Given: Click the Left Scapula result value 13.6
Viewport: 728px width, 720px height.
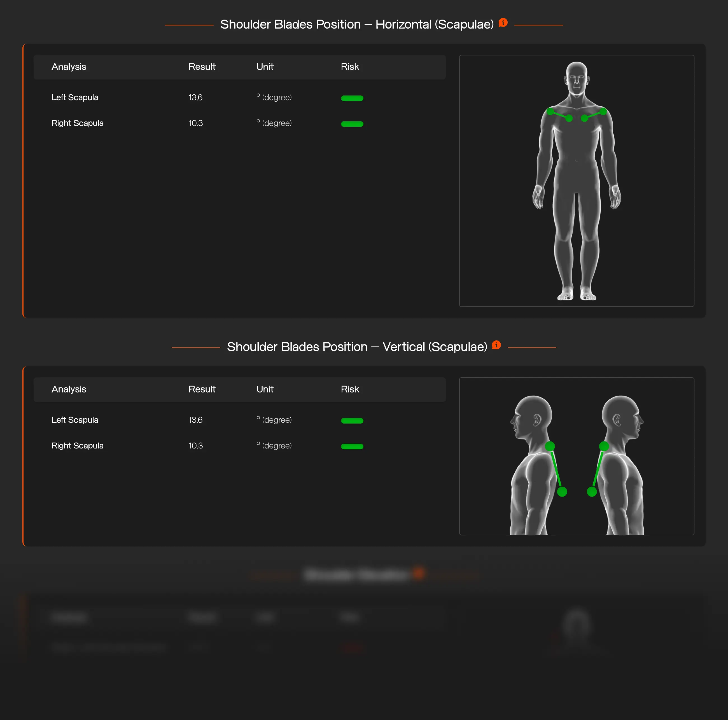Looking at the screenshot, I should [x=195, y=97].
